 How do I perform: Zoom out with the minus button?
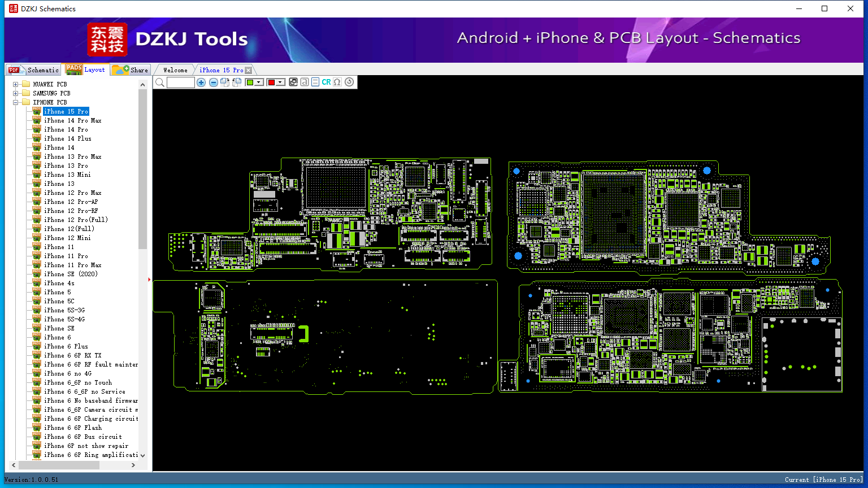pyautogui.click(x=213, y=82)
